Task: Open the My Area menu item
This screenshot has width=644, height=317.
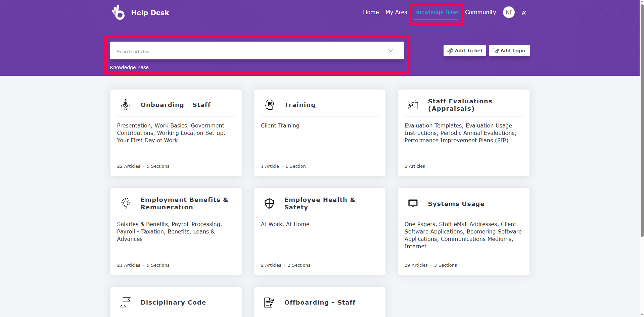Action: point(396,12)
